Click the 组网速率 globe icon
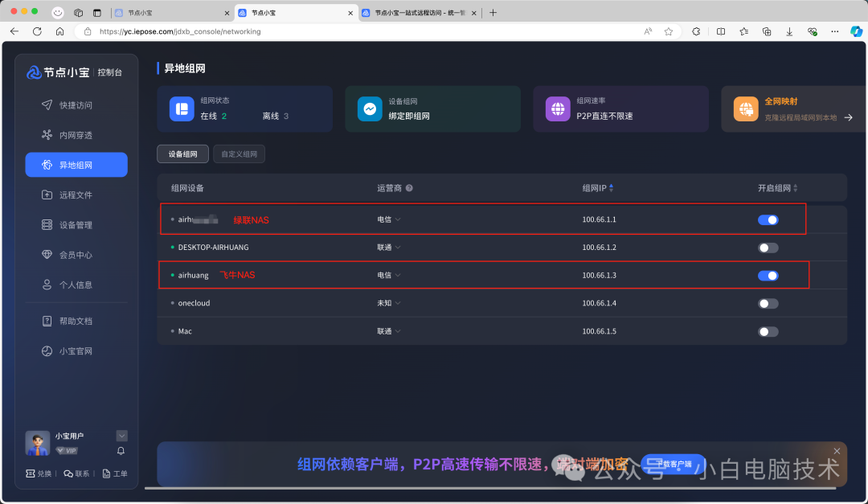 tap(558, 109)
